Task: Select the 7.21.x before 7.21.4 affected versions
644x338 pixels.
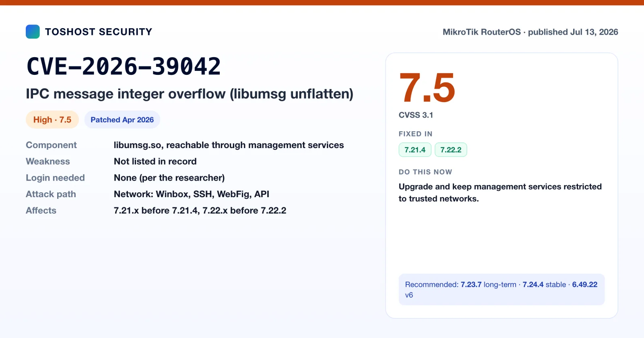Action: [200, 210]
